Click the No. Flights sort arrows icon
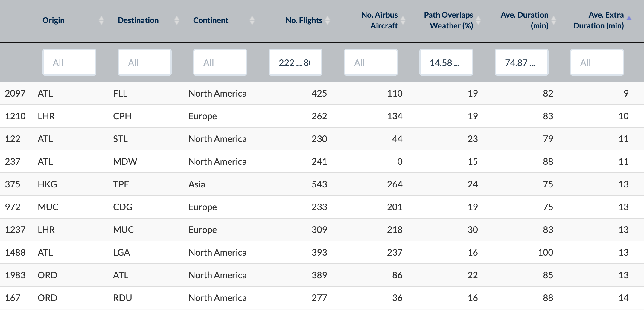The image size is (644, 310). [328, 20]
